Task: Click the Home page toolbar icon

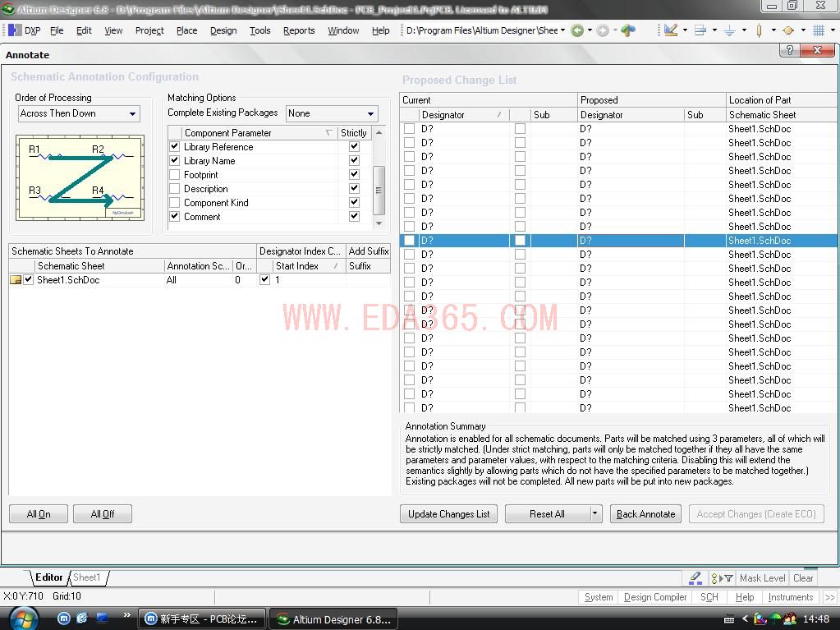Action: 628,30
